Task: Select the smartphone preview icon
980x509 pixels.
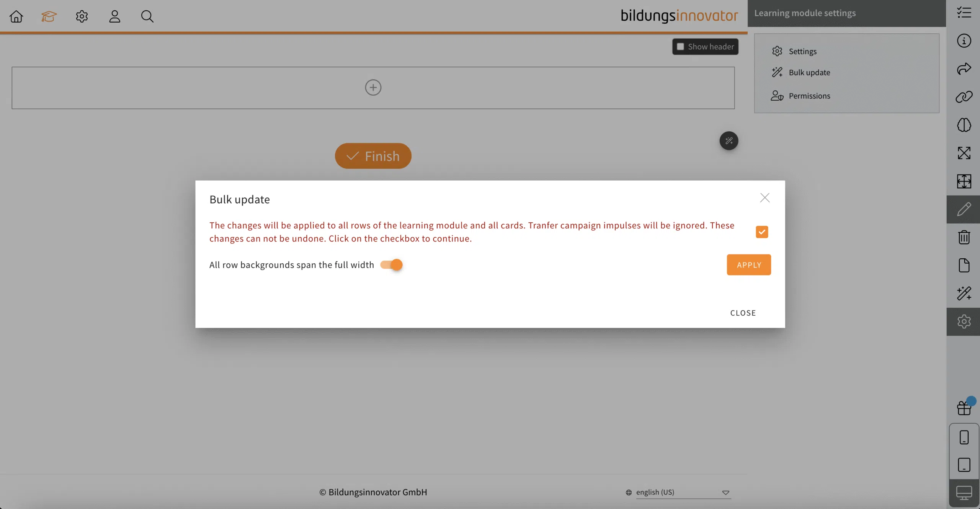Action: click(964, 437)
